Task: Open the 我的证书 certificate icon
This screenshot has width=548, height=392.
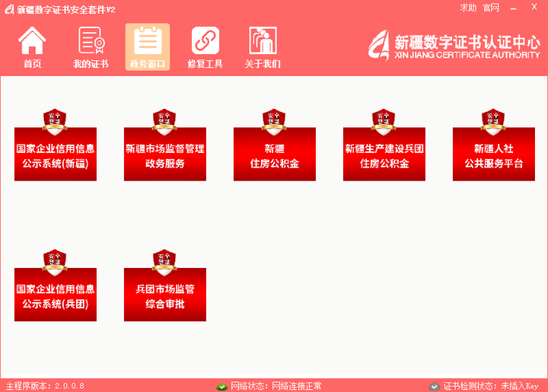Action: coord(91,40)
